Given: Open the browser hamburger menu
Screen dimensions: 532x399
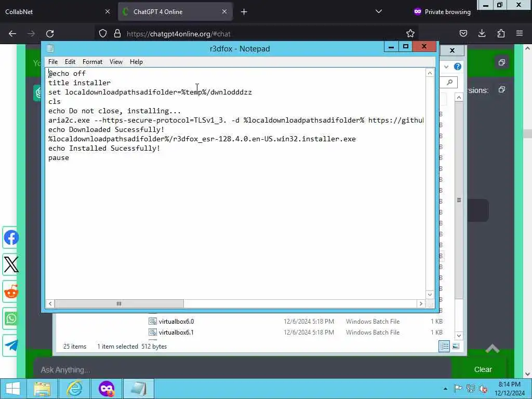Looking at the screenshot, I should [520, 33].
